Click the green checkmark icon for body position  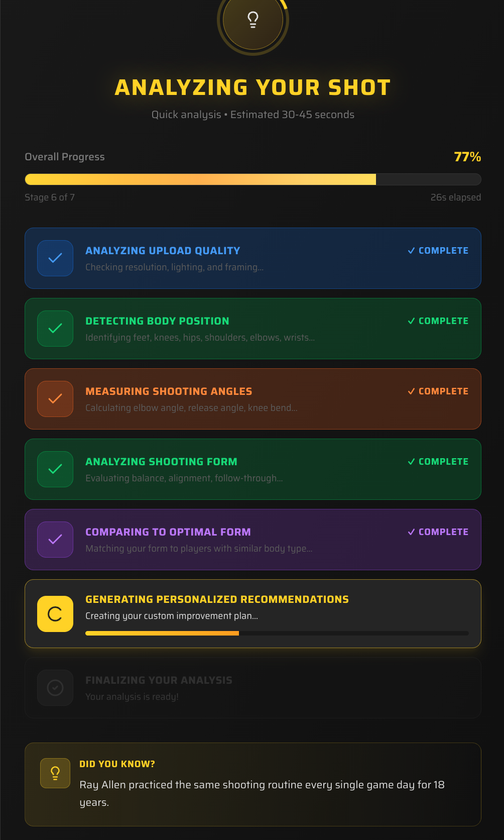(x=55, y=329)
